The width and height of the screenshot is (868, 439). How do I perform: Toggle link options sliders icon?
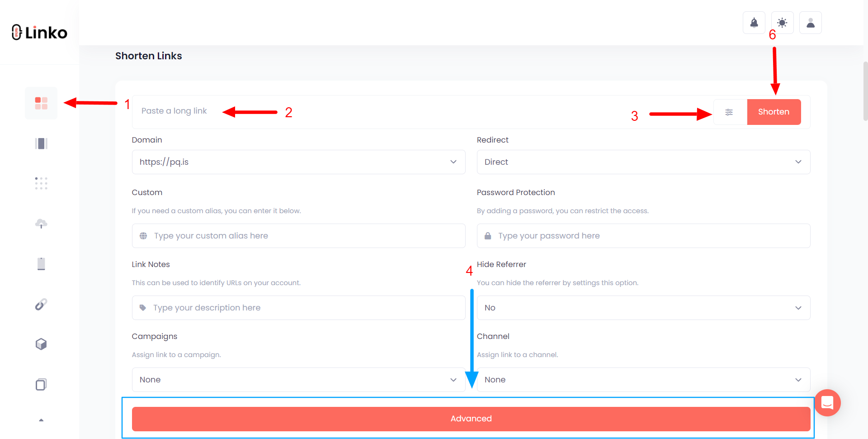coord(729,112)
